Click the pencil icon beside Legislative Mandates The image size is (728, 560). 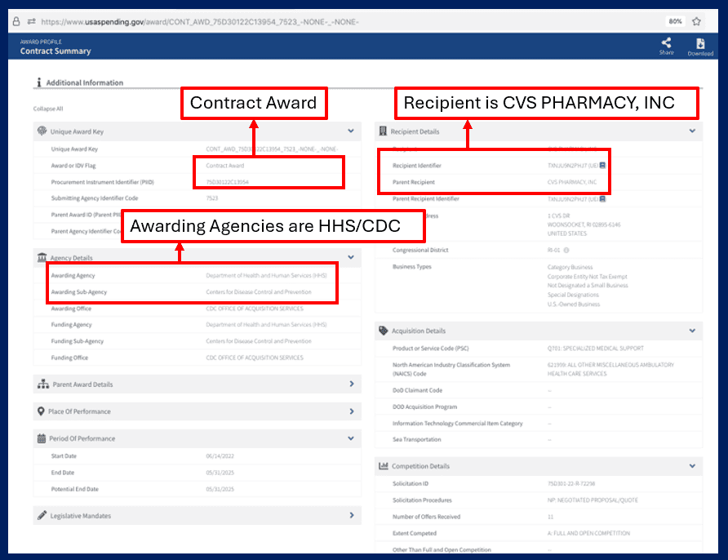coord(42,515)
